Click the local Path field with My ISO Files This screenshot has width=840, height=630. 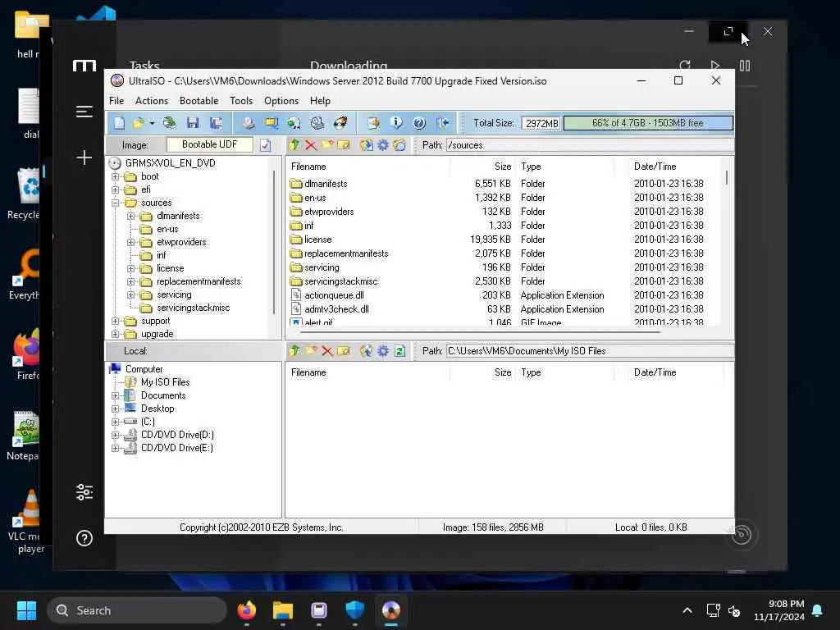point(589,351)
